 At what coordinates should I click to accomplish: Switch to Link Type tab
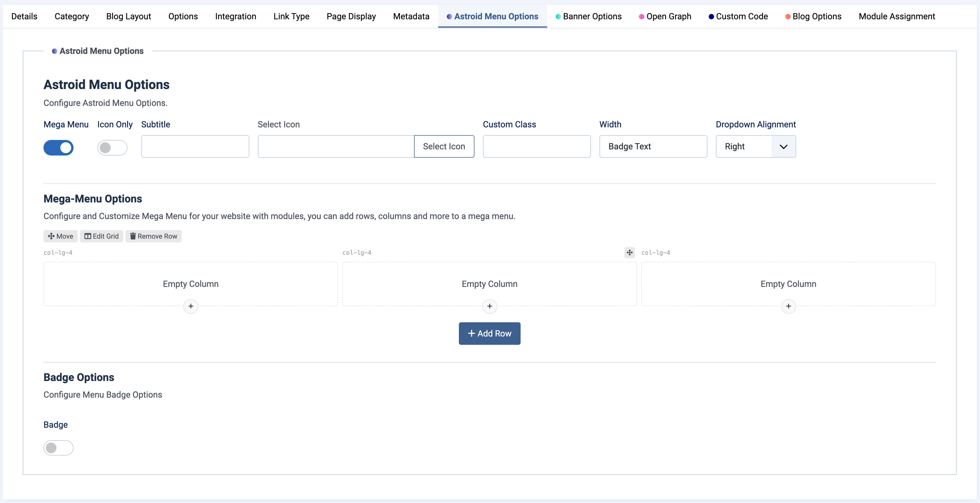[x=291, y=16]
